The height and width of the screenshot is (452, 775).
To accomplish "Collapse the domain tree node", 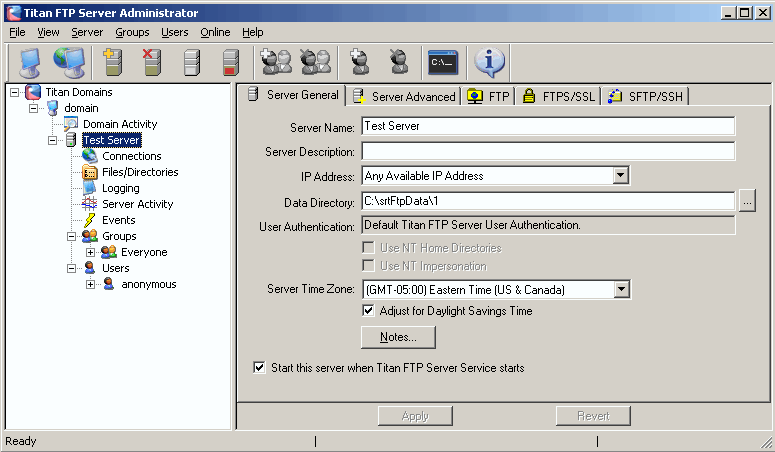I will coord(34,108).
